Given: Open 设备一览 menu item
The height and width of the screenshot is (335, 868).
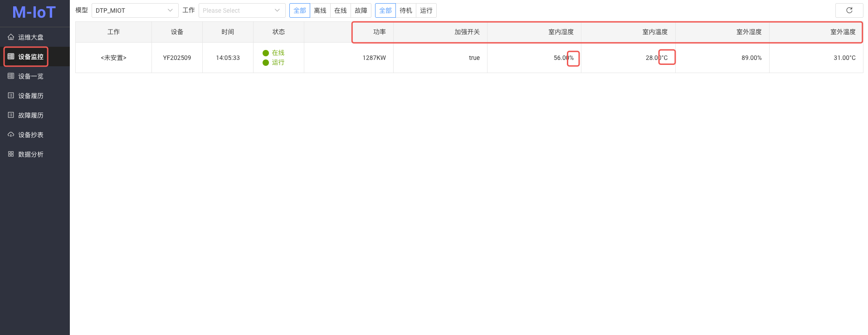Looking at the screenshot, I should (31, 76).
